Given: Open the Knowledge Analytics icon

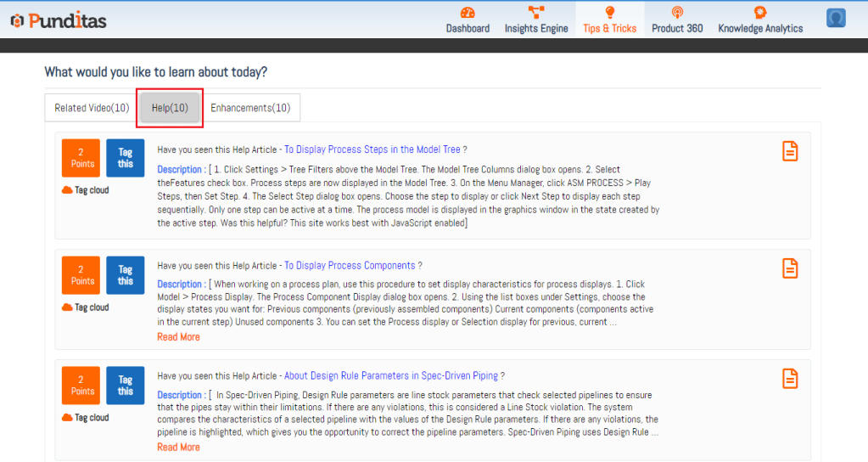Looking at the screenshot, I should pos(760,13).
